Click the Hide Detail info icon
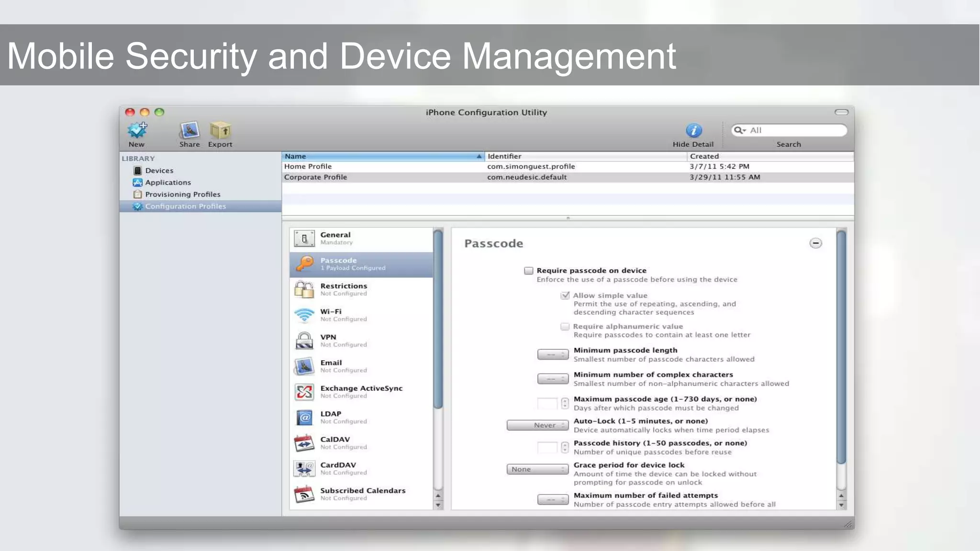Viewport: 980px width, 551px height. [693, 130]
